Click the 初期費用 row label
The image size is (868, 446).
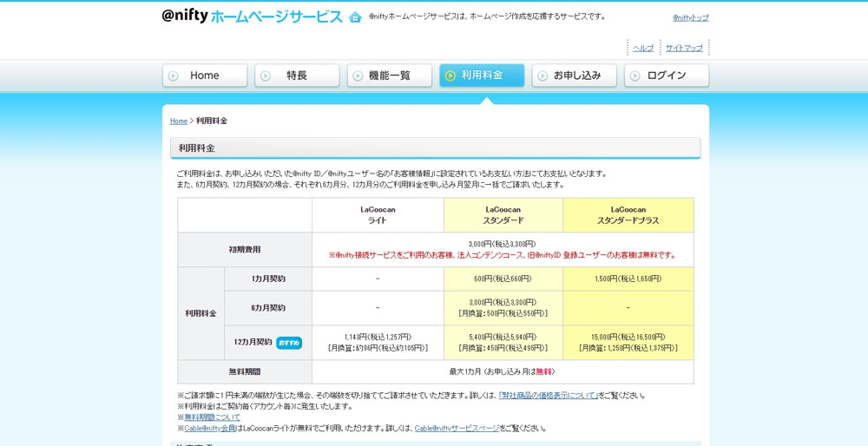click(x=245, y=250)
